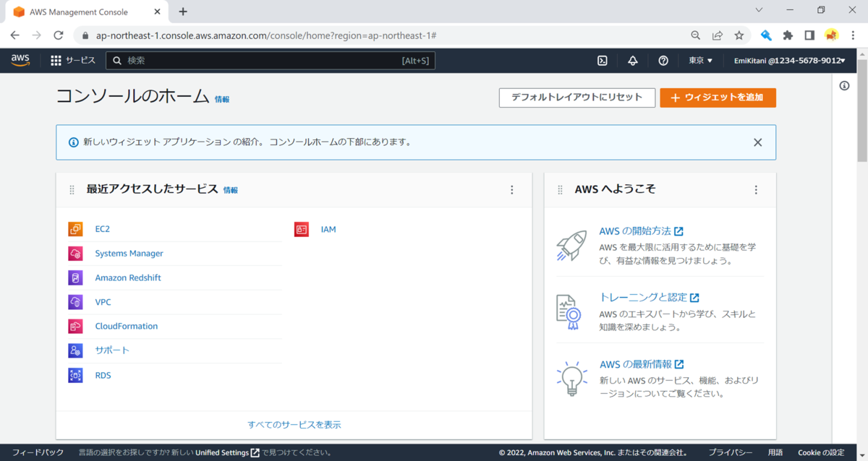The image size is (868, 461).
Task: Click Cookie の設定 in the footer
Action: click(x=821, y=452)
